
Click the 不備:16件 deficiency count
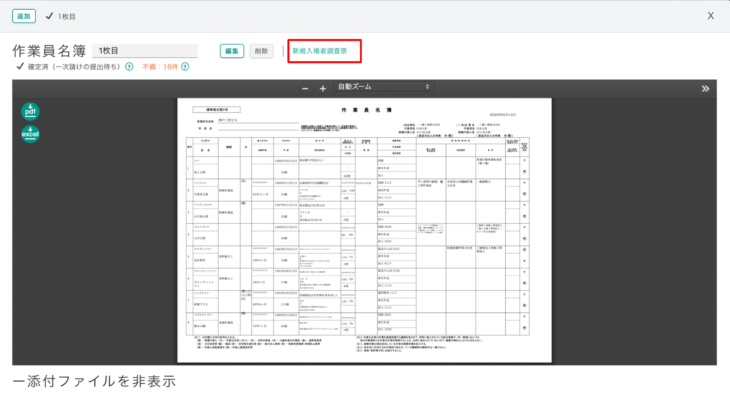(x=160, y=67)
